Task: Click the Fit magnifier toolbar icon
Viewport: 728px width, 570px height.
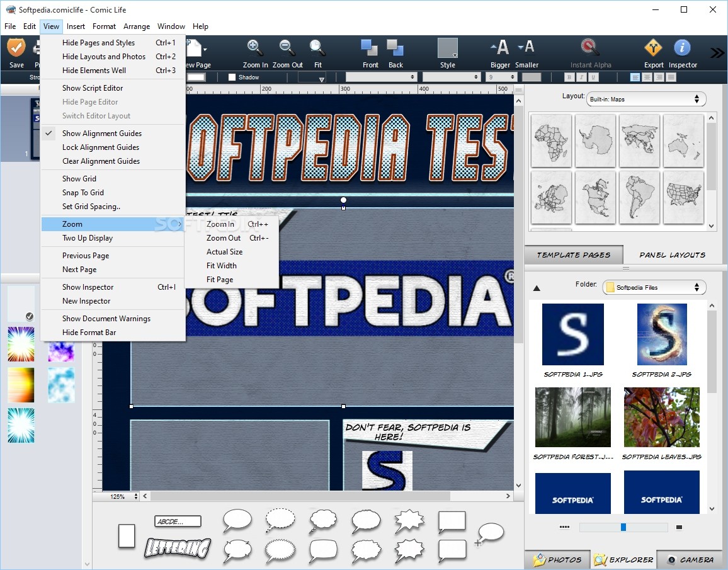Action: [x=317, y=47]
